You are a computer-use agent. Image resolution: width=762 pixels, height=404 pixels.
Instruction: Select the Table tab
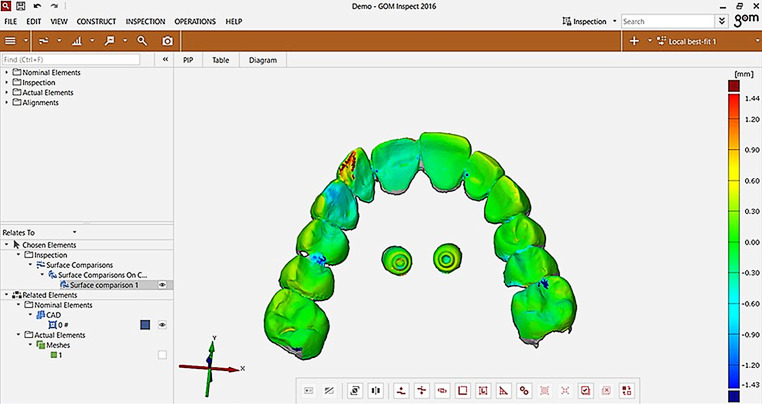point(220,60)
